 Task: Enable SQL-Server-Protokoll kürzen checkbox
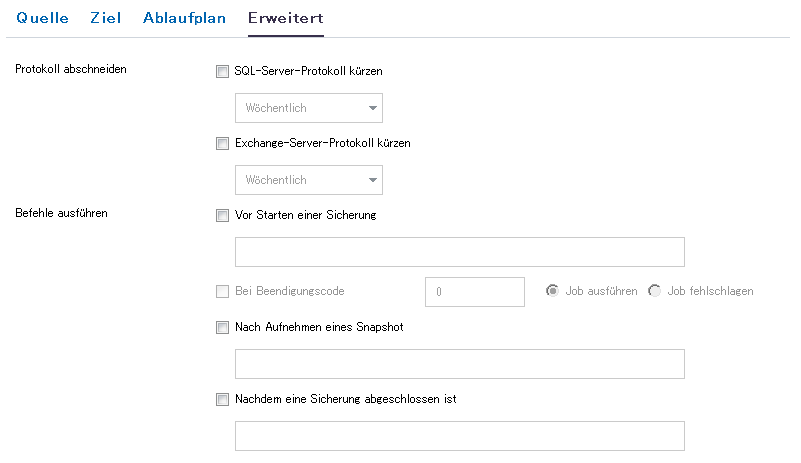point(222,72)
